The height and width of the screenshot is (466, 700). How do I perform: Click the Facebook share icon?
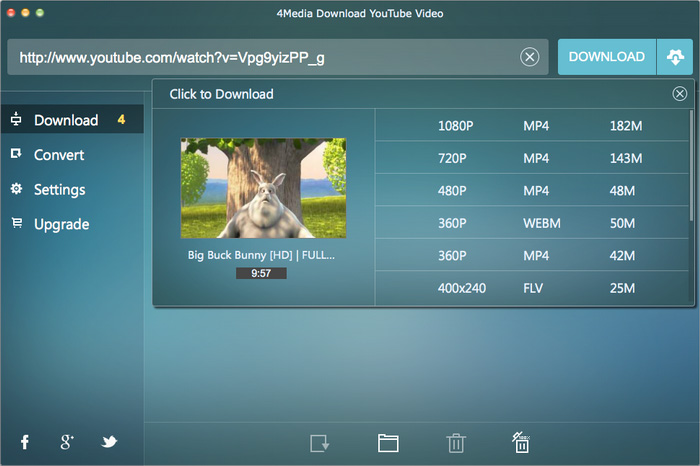(x=25, y=441)
